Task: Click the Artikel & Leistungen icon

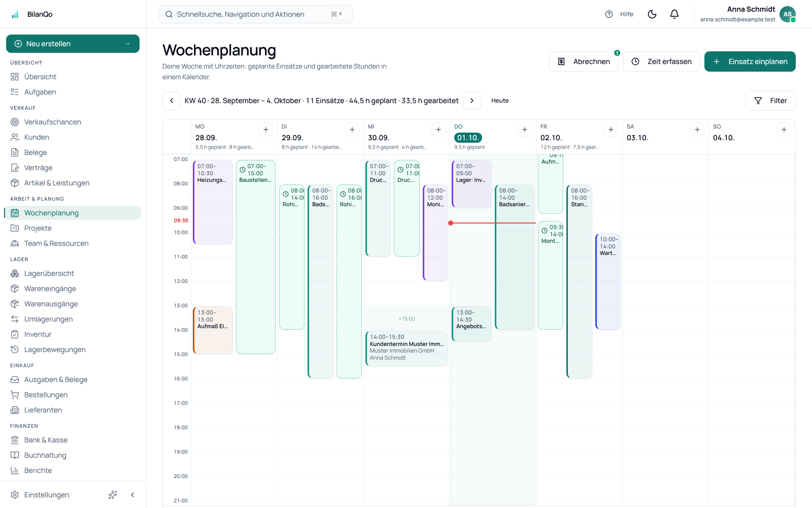Action: coord(15,183)
